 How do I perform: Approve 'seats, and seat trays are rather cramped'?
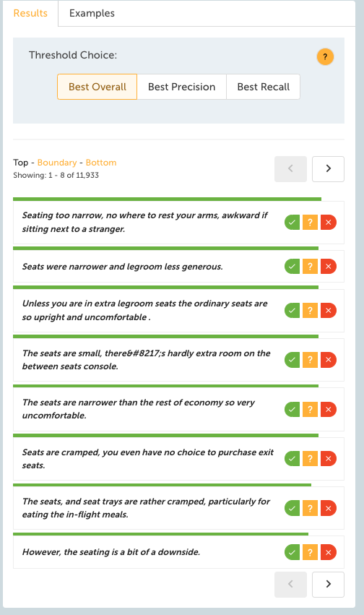292,508
